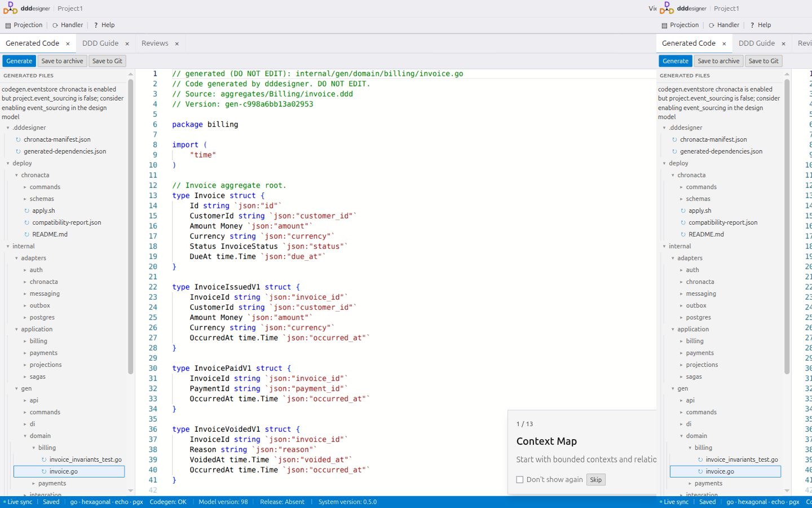Click the right window's file tree scrollbar thumb
This screenshot has width=812, height=508.
point(787,226)
